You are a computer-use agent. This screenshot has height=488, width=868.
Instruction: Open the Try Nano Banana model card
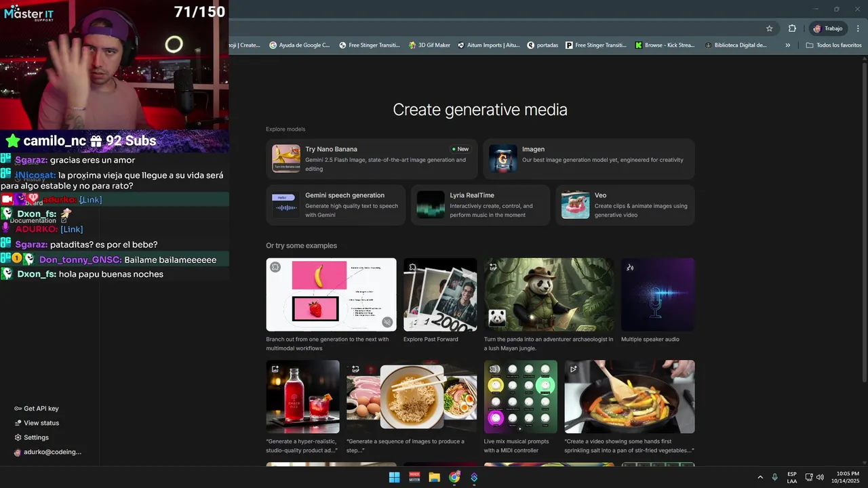[x=372, y=159]
